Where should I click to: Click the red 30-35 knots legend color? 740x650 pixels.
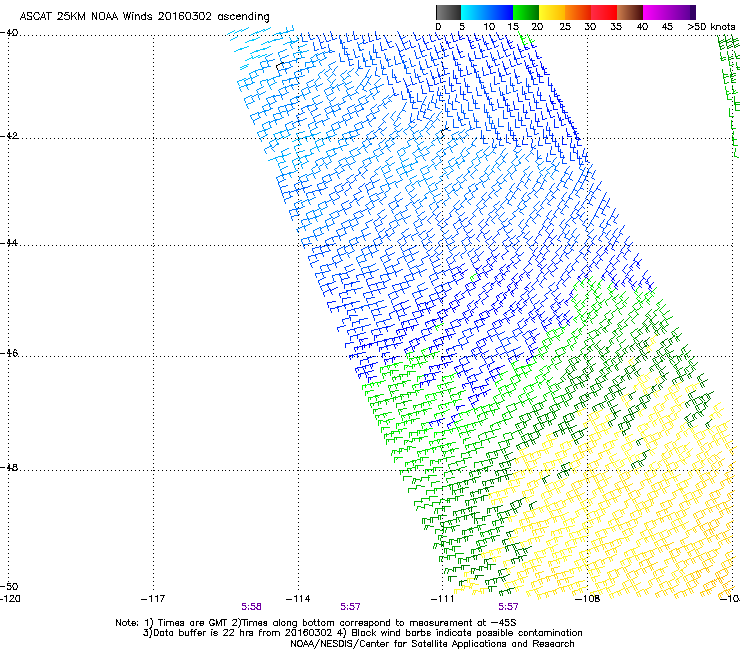604,12
